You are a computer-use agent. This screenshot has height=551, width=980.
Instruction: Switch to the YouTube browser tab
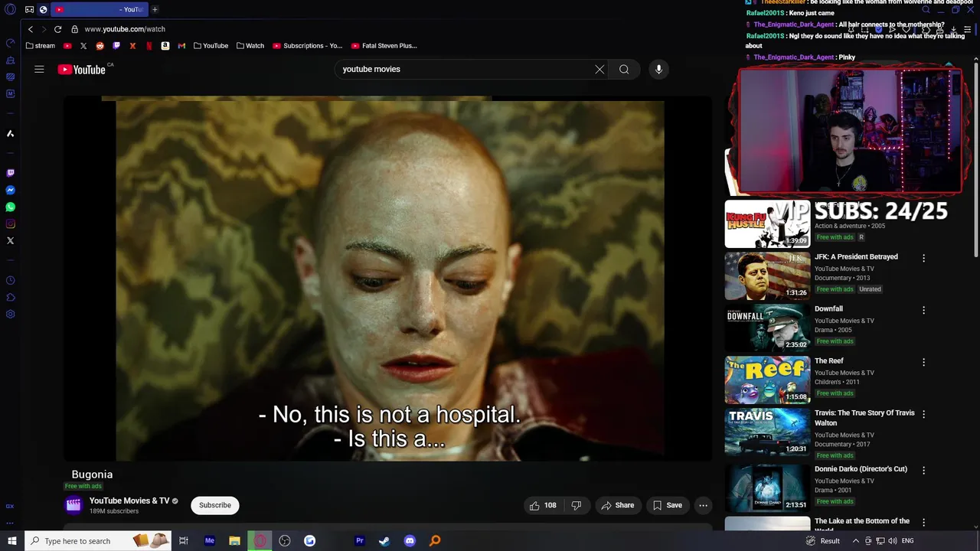[98, 10]
